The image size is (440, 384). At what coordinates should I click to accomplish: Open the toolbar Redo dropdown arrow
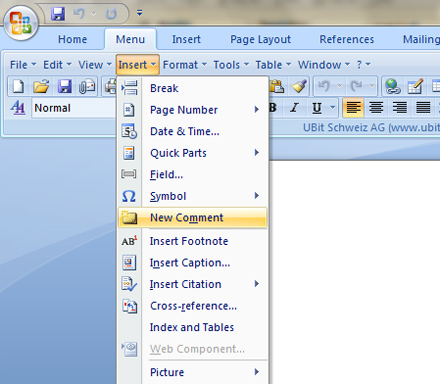372,86
